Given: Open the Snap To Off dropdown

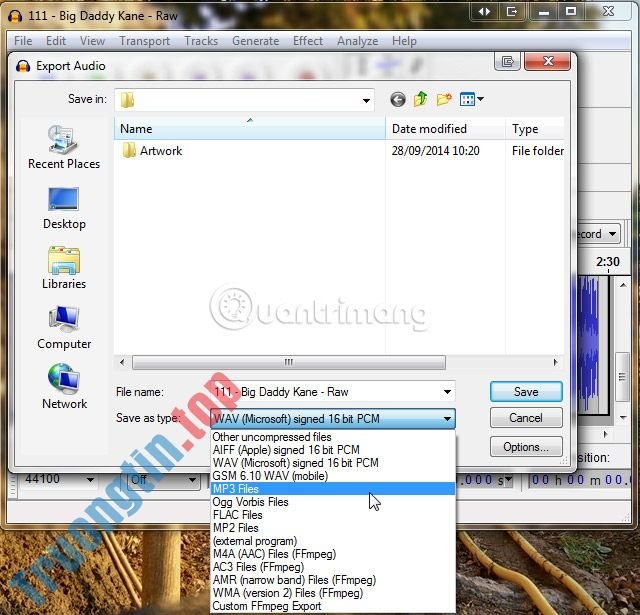Looking at the screenshot, I should point(192,480).
